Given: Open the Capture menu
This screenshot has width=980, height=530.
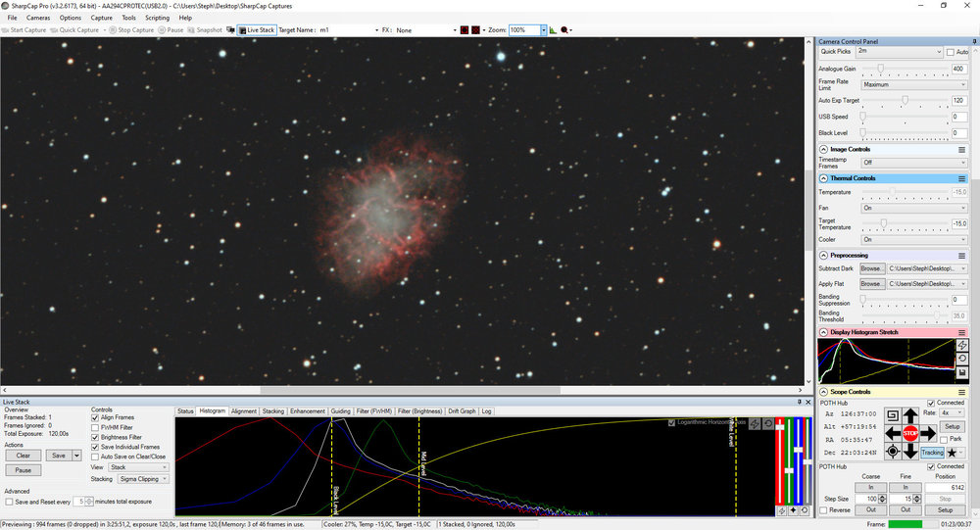Looking at the screenshot, I should coord(101,18).
